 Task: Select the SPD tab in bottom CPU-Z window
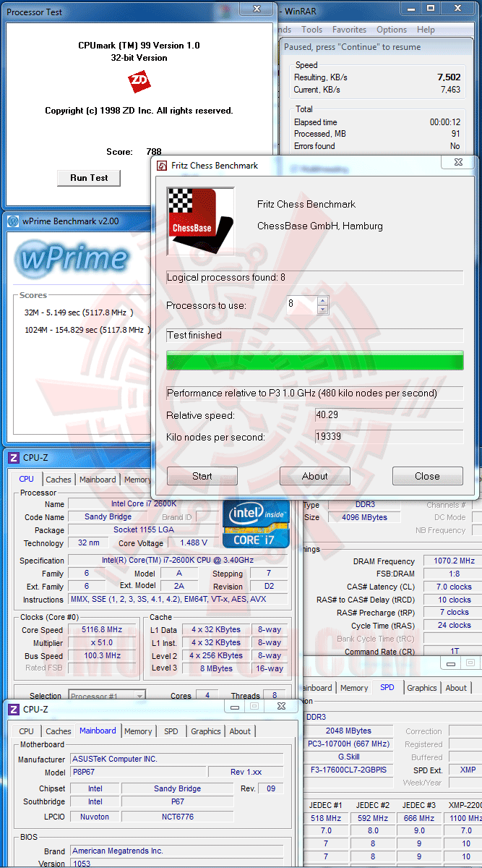coord(171,731)
